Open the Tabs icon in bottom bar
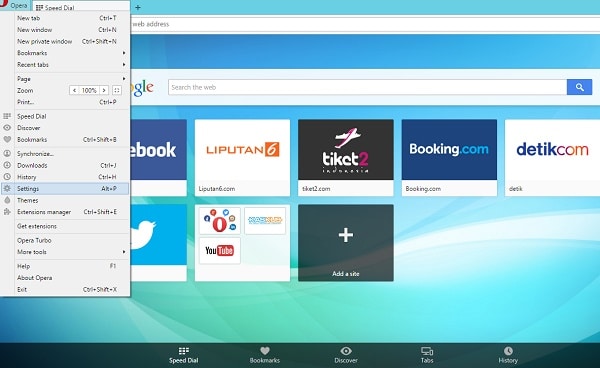 427,350
